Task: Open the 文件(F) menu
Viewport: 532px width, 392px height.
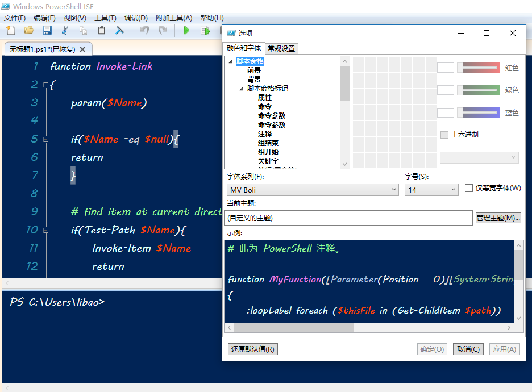Action: tap(15, 18)
